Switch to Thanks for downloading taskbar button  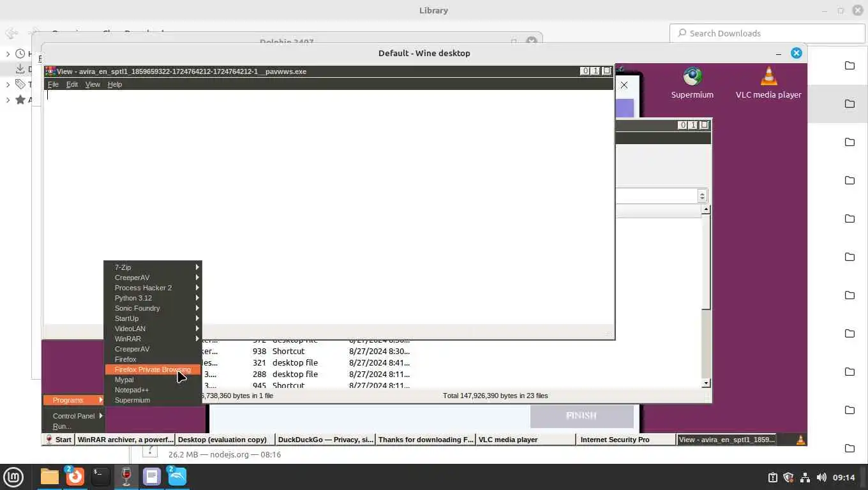pyautogui.click(x=426, y=440)
